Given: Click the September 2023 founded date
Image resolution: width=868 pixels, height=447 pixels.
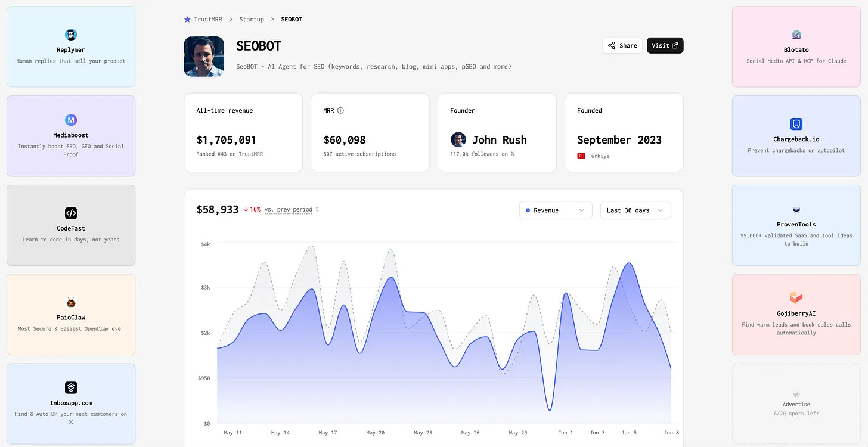Looking at the screenshot, I should click(619, 140).
